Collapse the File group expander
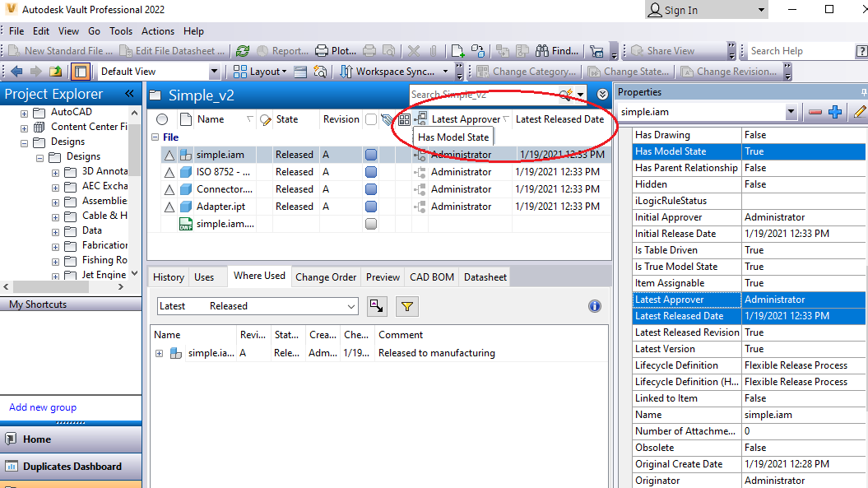This screenshot has height=488, width=868. tap(155, 137)
